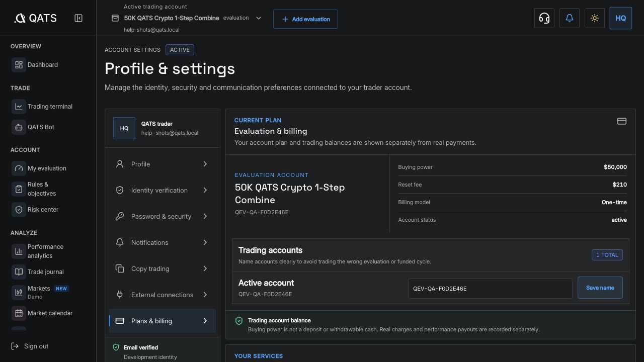
Task: Expand External connections chevron
Action: (205, 295)
